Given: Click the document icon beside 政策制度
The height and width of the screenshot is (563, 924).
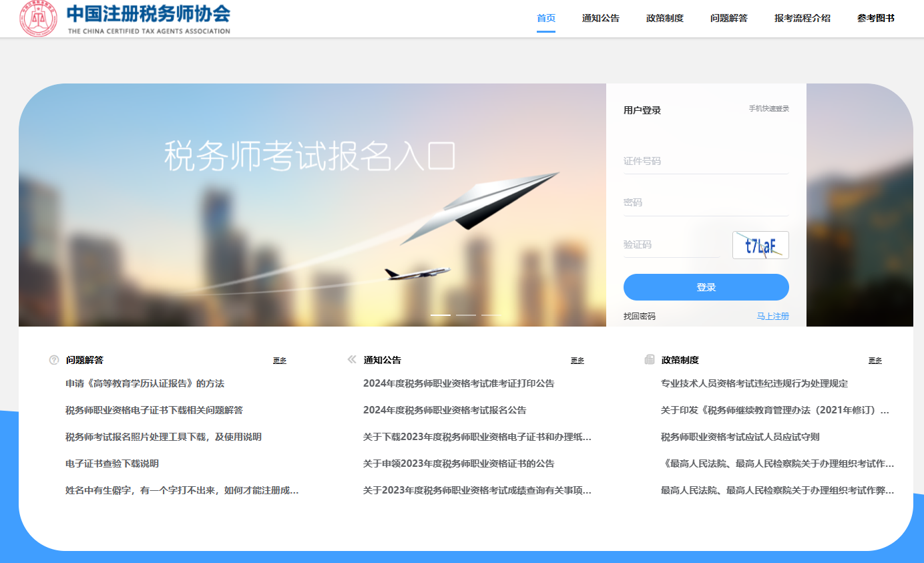Looking at the screenshot, I should tap(650, 360).
